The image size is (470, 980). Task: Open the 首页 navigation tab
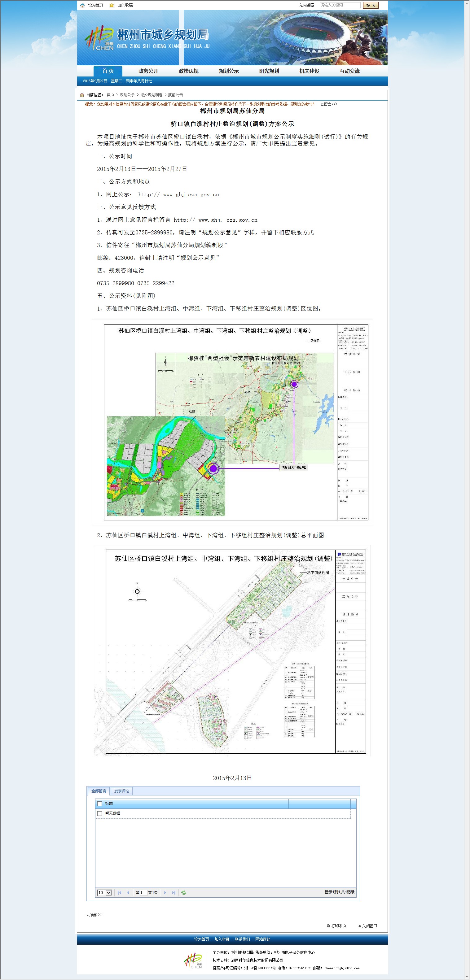(x=108, y=71)
